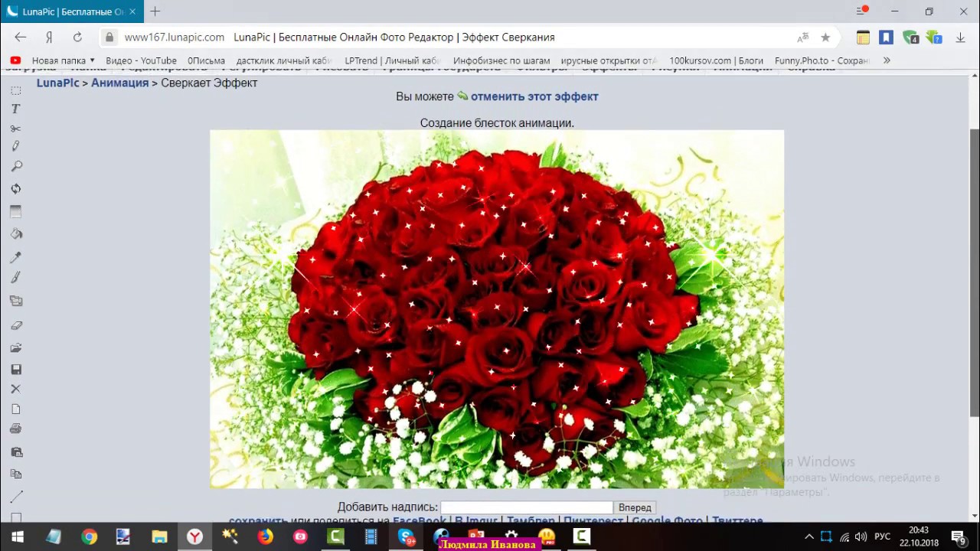Open Yandex home via the Я button

(x=49, y=37)
